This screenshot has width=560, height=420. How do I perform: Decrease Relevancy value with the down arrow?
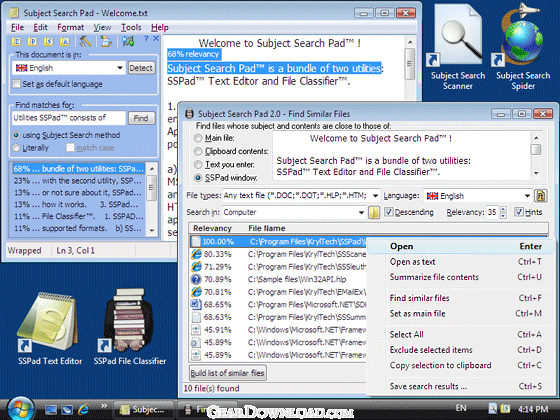coord(503,216)
